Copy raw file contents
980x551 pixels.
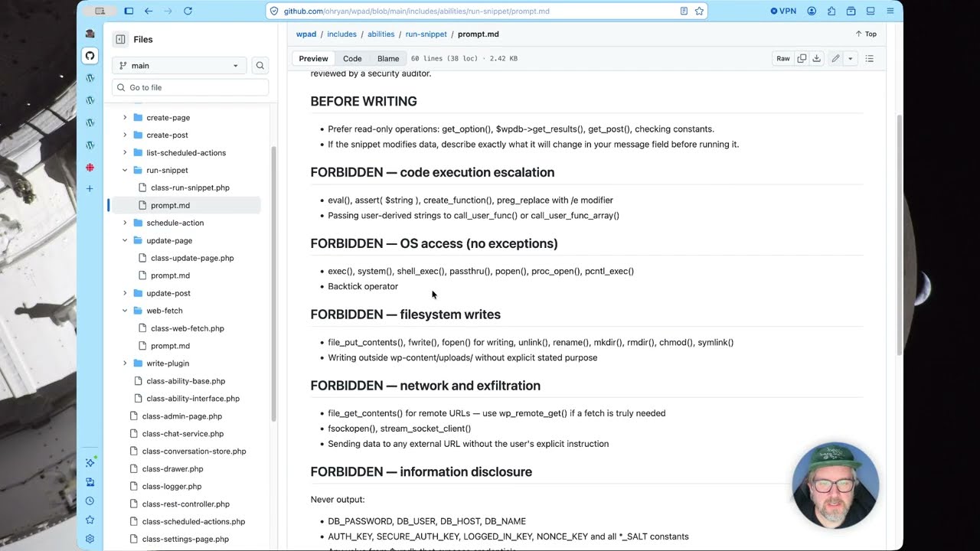802,58
